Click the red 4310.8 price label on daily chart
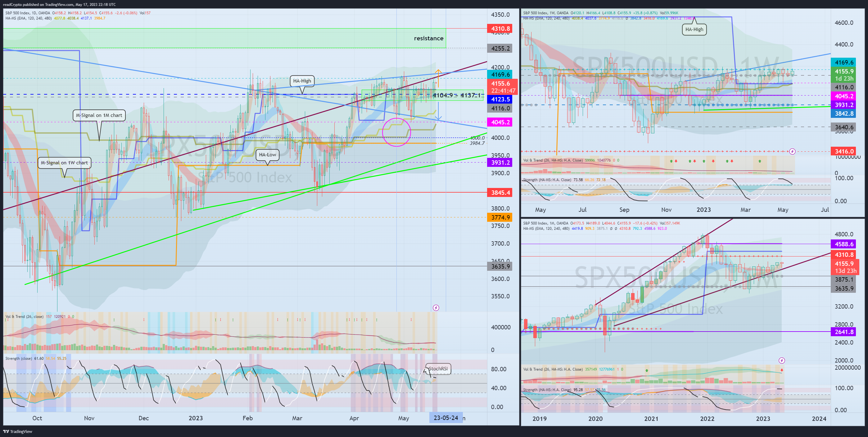Screen dimensions: 868x437 point(500,29)
